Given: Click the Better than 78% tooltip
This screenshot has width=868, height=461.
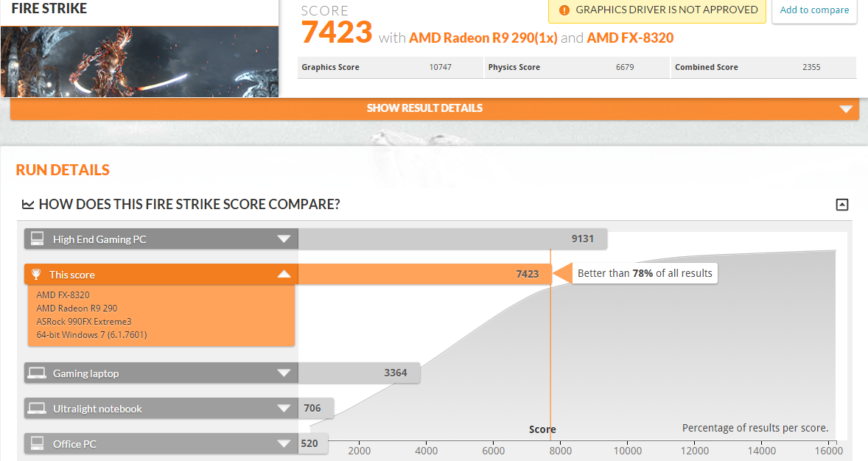Looking at the screenshot, I should (x=645, y=273).
